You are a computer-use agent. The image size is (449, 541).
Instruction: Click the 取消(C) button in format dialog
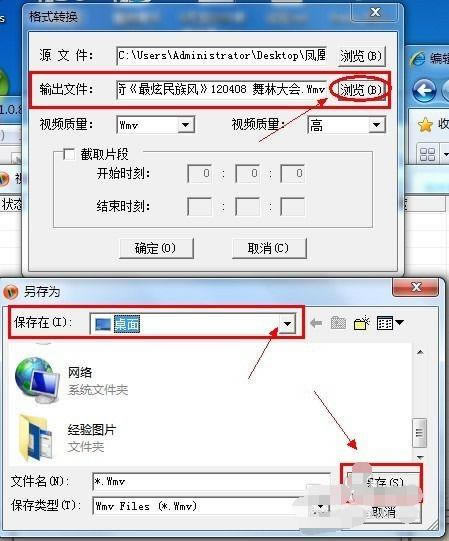pos(269,248)
